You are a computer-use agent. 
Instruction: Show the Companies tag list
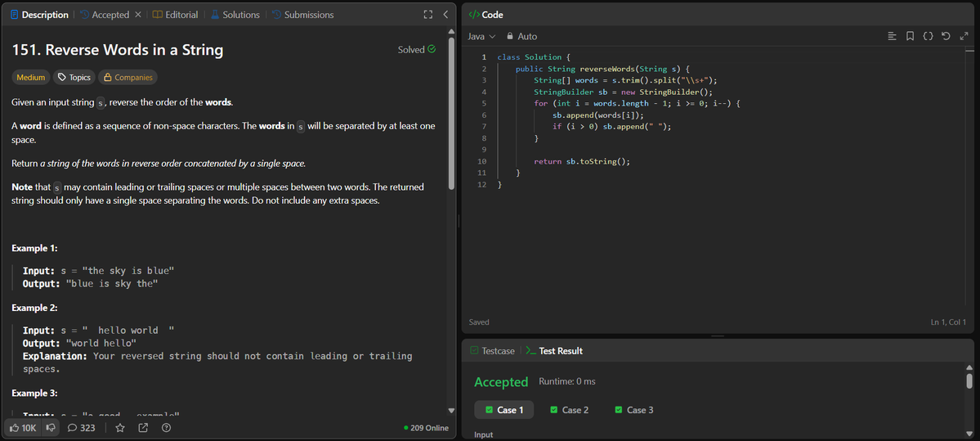tap(128, 78)
